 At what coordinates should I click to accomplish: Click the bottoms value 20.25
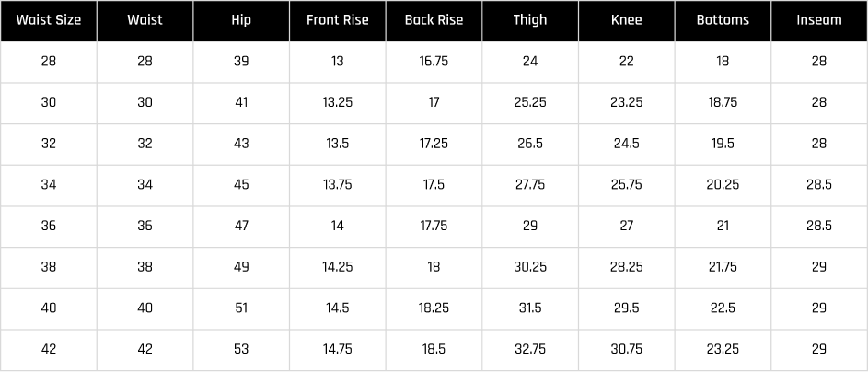[x=723, y=185]
